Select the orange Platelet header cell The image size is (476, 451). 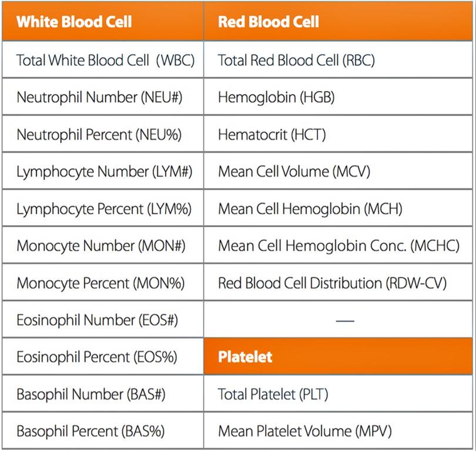point(246,357)
